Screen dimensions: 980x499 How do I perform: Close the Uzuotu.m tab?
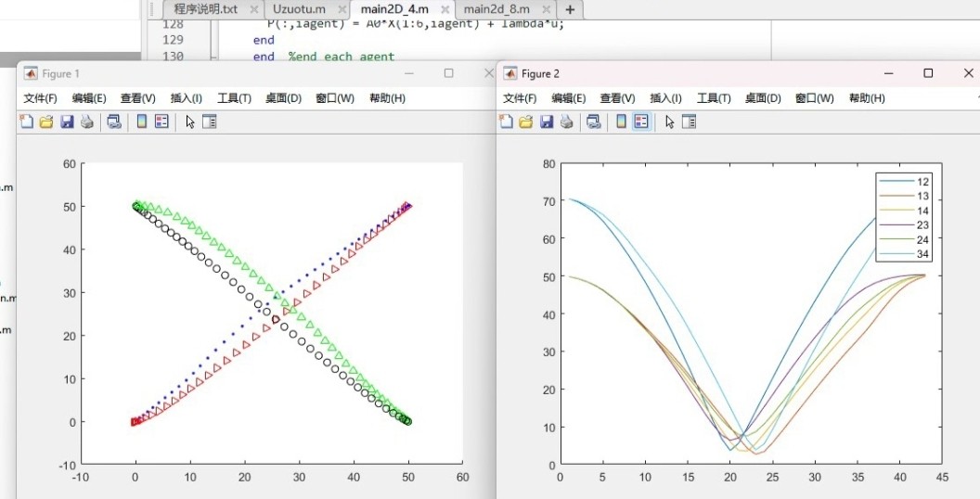click(x=342, y=9)
